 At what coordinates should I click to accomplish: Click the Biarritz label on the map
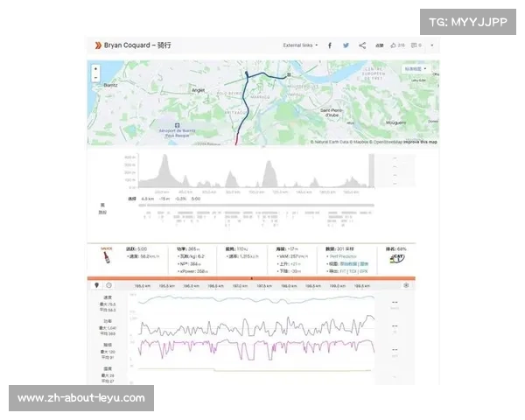click(110, 85)
